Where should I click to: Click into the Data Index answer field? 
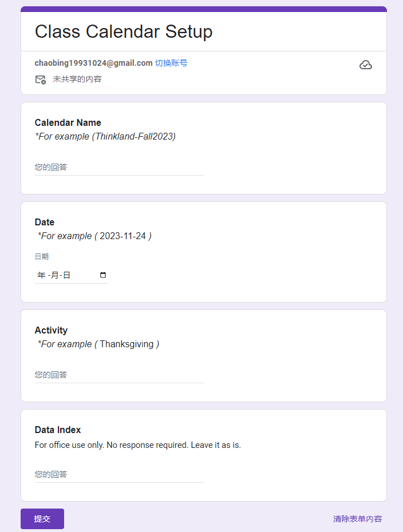pyautogui.click(x=119, y=474)
